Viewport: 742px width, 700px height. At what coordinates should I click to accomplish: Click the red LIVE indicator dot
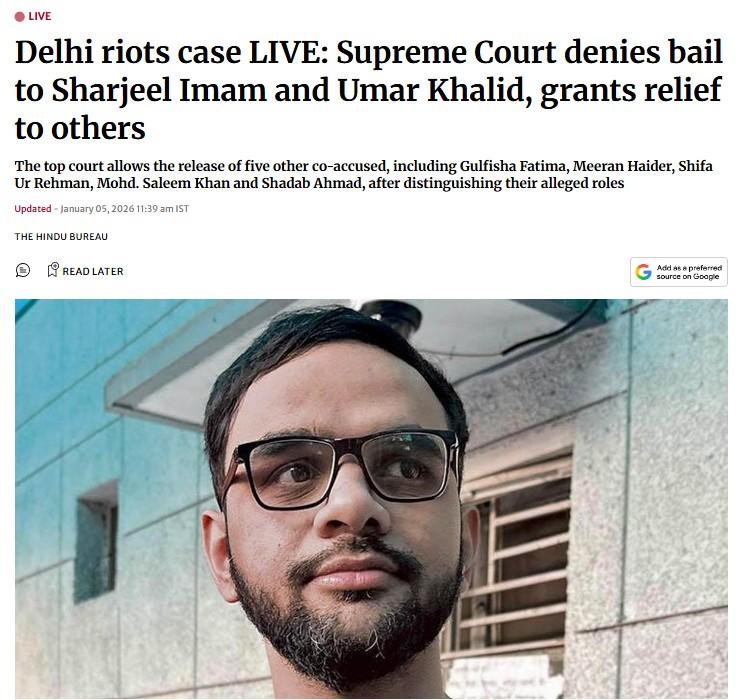tap(19, 17)
